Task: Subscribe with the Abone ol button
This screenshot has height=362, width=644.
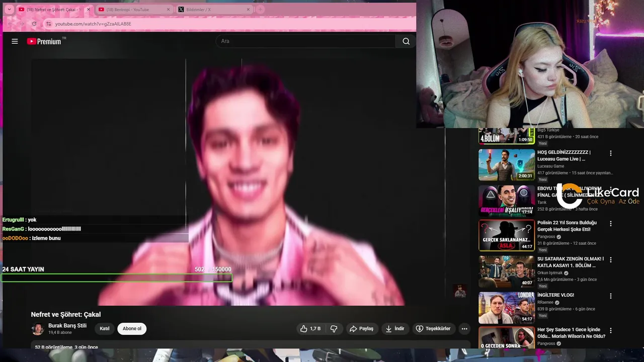Action: [132, 329]
